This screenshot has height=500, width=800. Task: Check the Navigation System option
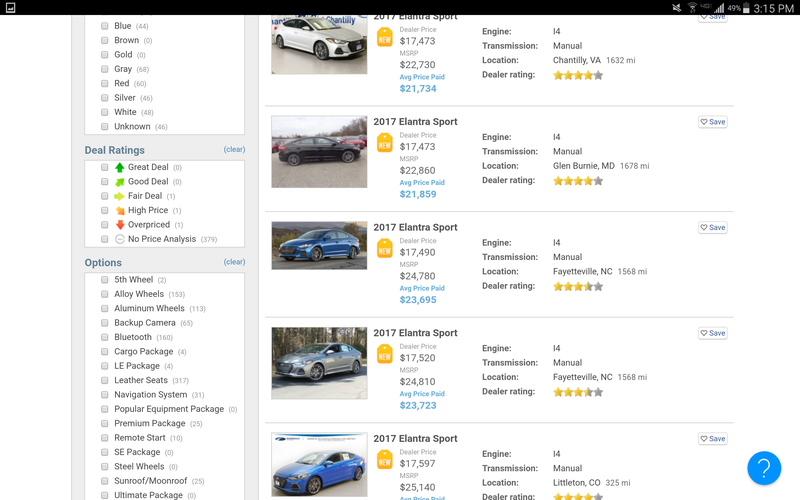click(105, 394)
